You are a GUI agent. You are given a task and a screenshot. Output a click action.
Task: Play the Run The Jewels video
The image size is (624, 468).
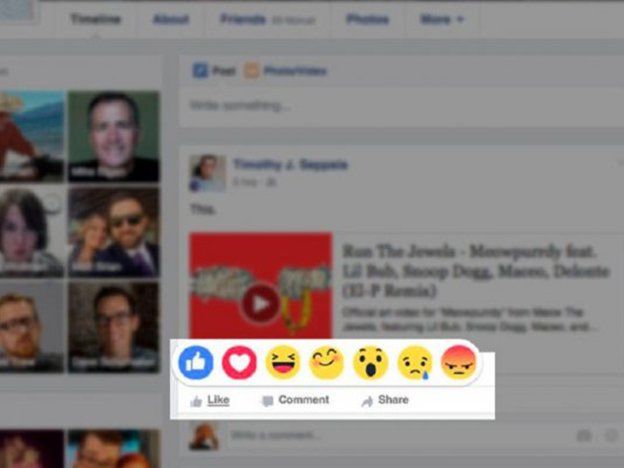coord(260,302)
